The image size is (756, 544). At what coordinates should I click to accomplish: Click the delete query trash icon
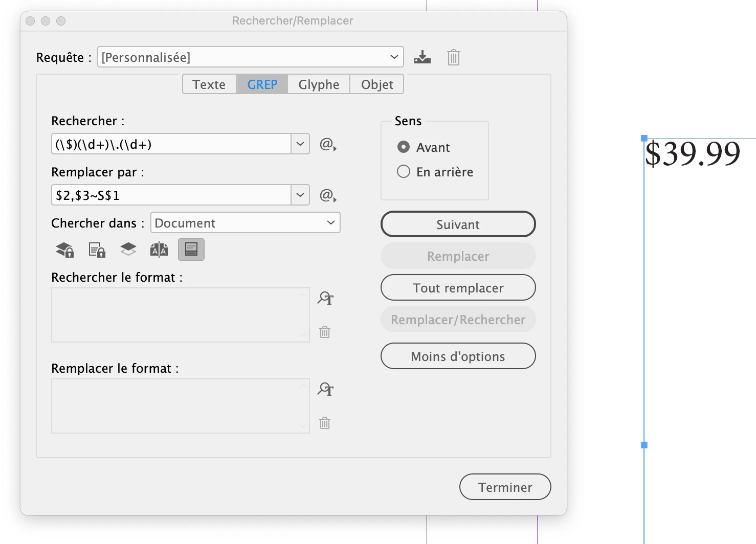453,57
